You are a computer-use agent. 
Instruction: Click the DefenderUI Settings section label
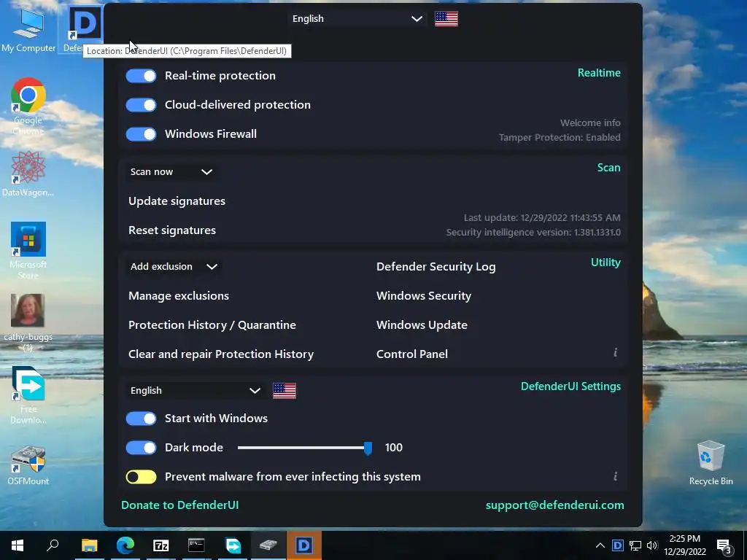(570, 386)
